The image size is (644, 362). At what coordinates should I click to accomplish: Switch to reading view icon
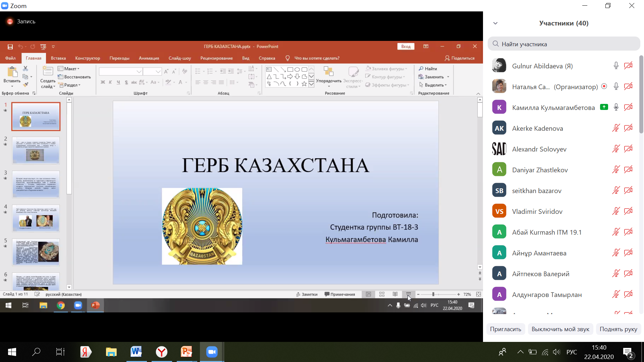pyautogui.click(x=395, y=294)
